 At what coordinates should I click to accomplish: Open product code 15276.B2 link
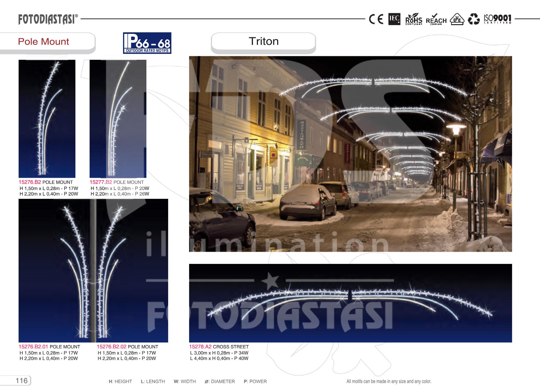pyautogui.click(x=30, y=182)
